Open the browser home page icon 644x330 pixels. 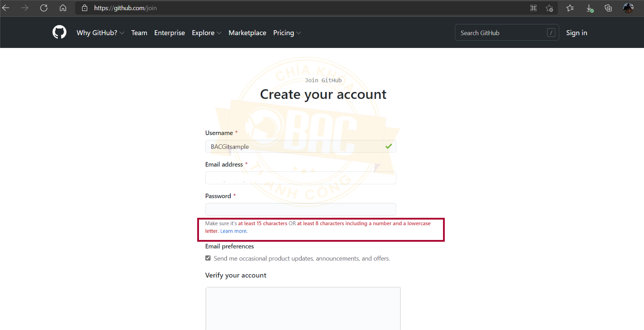[63, 8]
